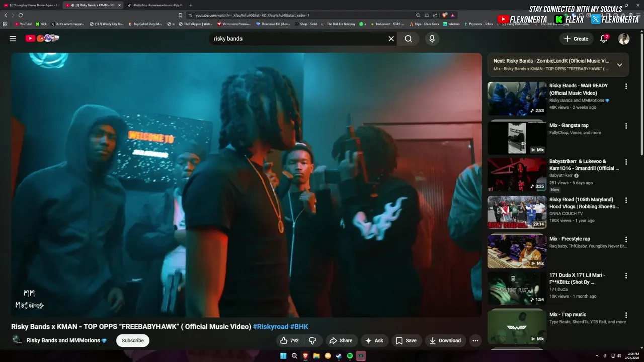Open the Mix - Trap music thumbnail
The height and width of the screenshot is (362, 644).
[x=516, y=327]
